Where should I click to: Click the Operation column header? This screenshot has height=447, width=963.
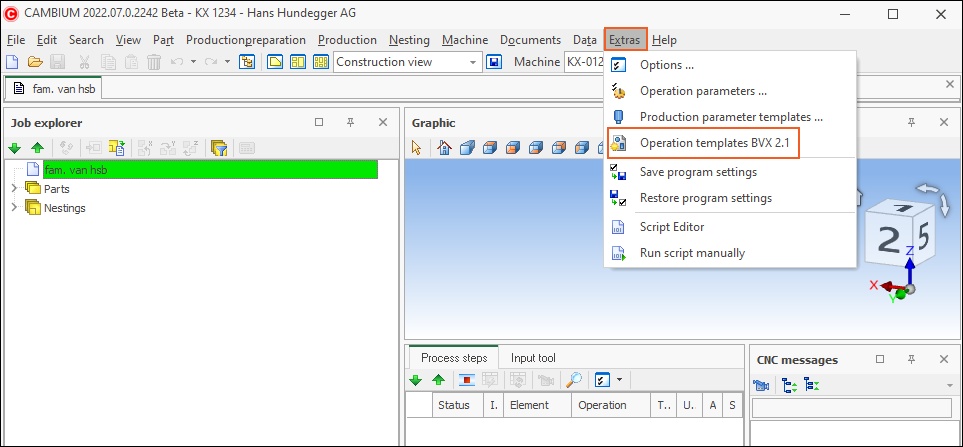point(610,405)
